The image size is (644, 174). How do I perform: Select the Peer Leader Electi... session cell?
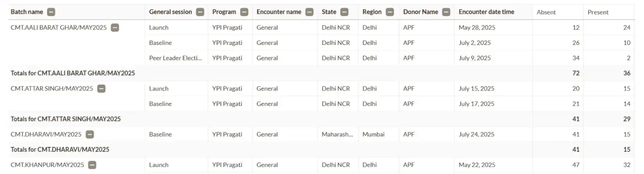coord(175,58)
